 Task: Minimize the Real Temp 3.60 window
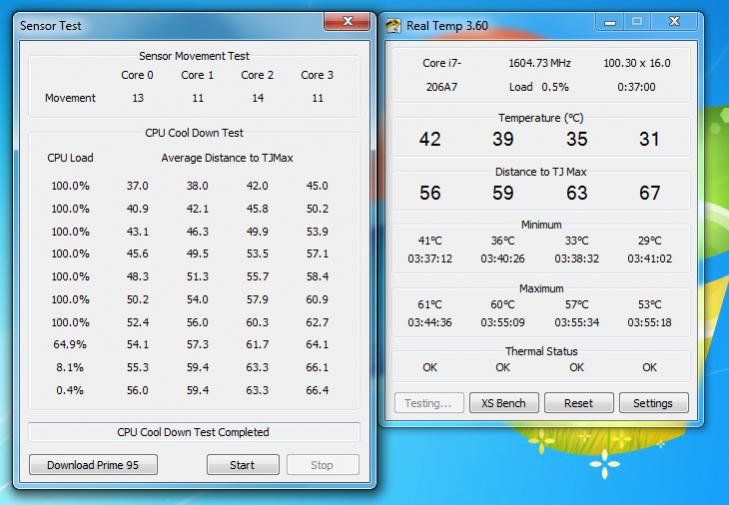click(x=610, y=22)
